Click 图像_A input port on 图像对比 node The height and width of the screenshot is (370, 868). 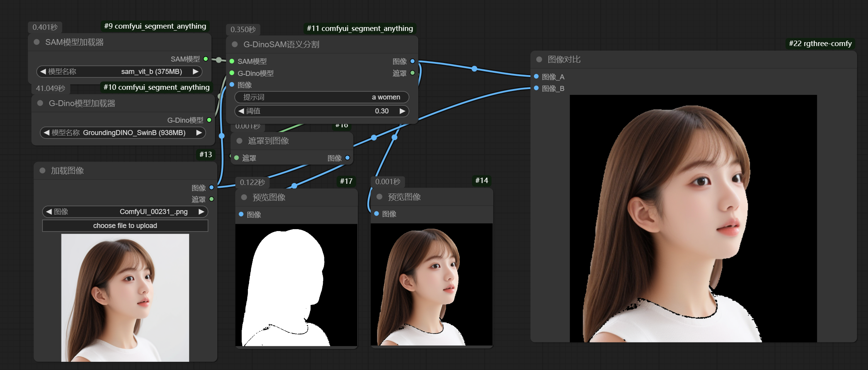(x=536, y=76)
